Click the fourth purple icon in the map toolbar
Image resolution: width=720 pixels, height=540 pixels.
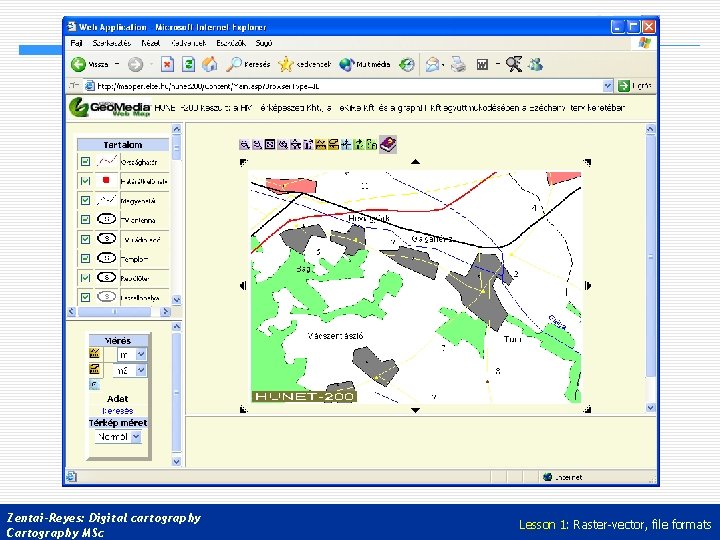(283, 145)
